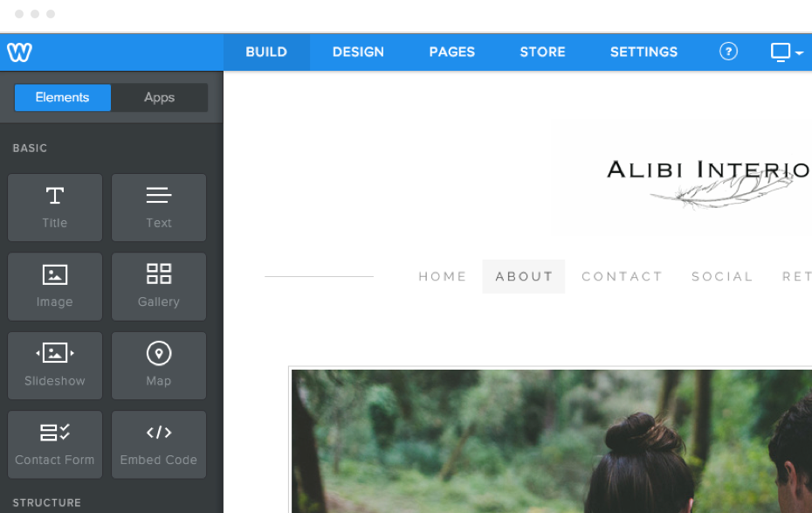The height and width of the screenshot is (513, 812).
Task: Select the Embed Code element
Action: tap(158, 445)
